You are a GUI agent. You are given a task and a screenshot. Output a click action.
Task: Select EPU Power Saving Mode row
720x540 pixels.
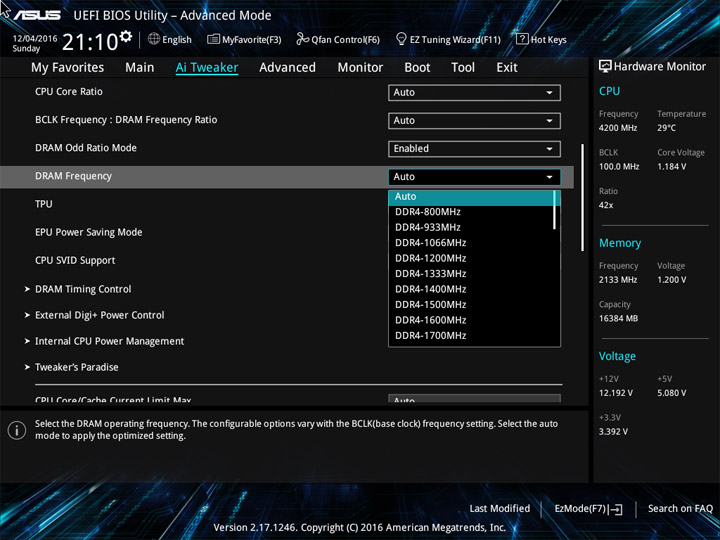tap(89, 232)
